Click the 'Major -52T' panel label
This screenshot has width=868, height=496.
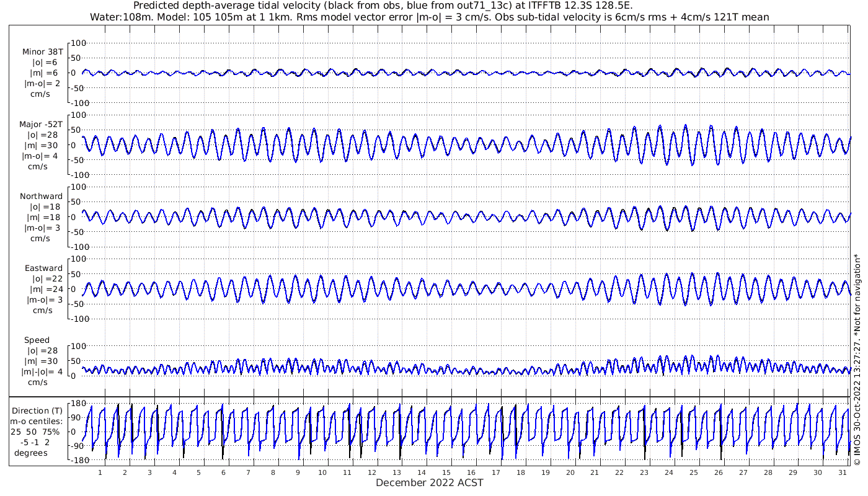click(41, 125)
